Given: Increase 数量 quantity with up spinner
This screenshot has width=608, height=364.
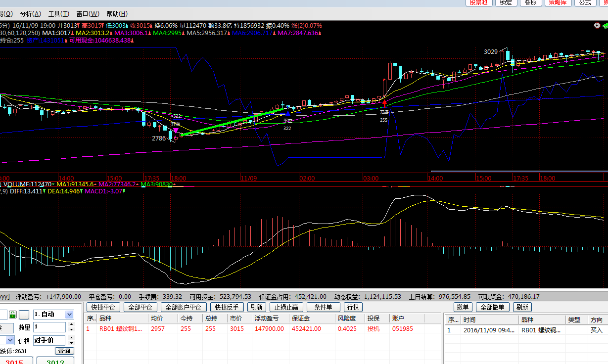Looking at the screenshot, I should coord(71,324).
